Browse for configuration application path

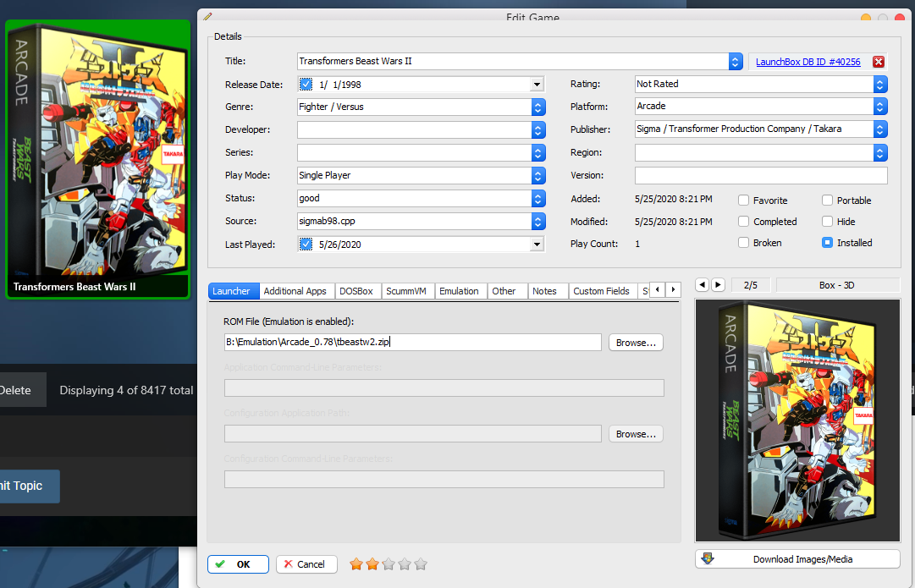click(636, 434)
